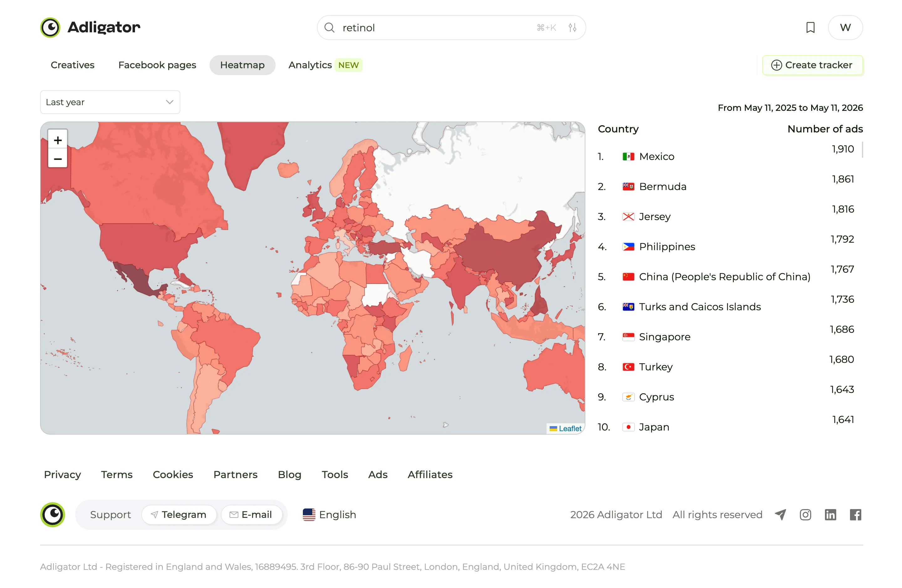
Task: Click Japan country name in list
Action: [654, 427]
